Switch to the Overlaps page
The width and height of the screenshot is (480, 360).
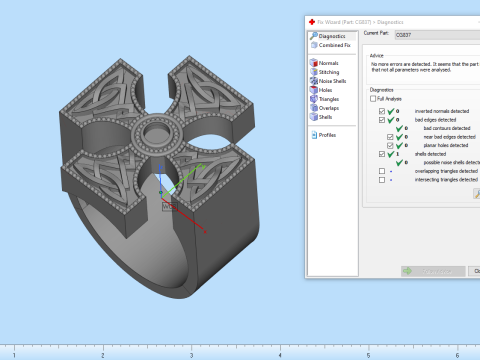point(329,108)
